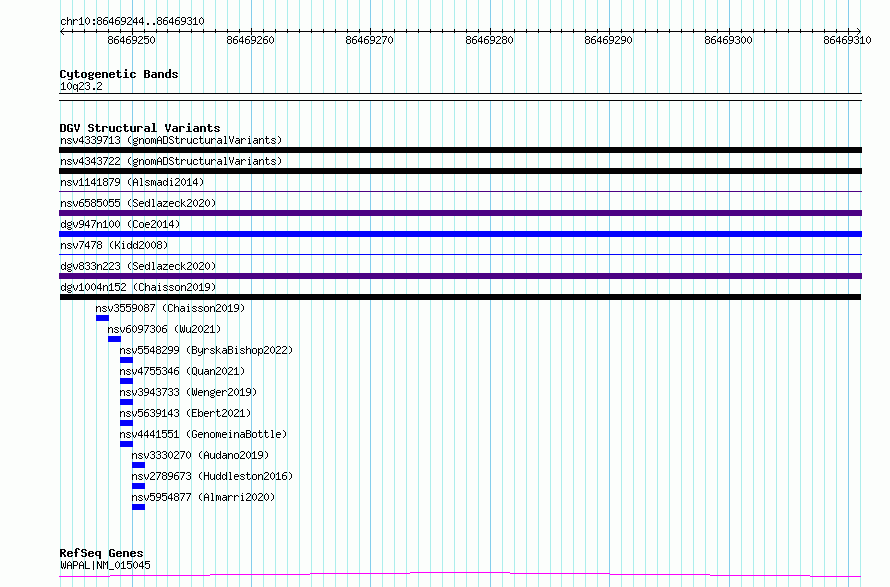Select nsv2789673 (Huddleston2016) label
Viewport: 890px width, 587px height.
point(212,476)
